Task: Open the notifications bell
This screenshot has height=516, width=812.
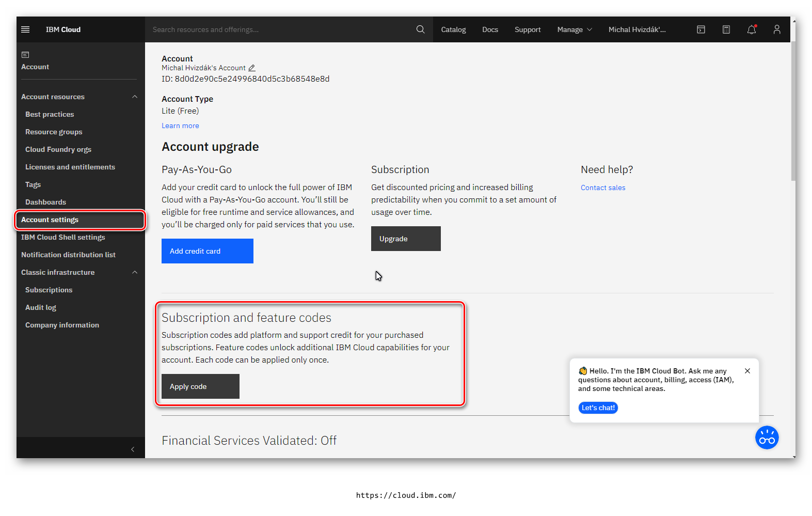Action: point(751,29)
